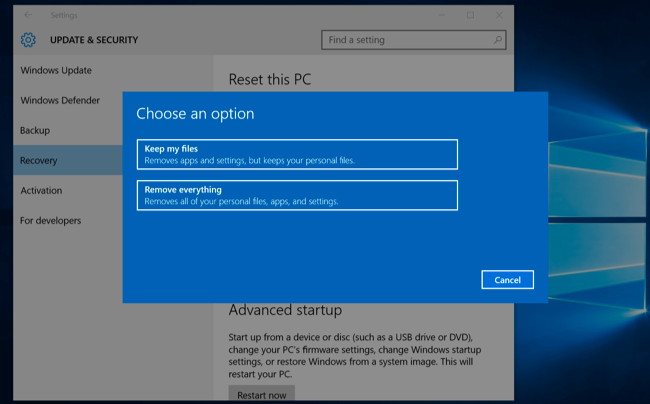Viewport: 650px width, 404px height.
Task: Close the Settings window
Action: coord(498,15)
